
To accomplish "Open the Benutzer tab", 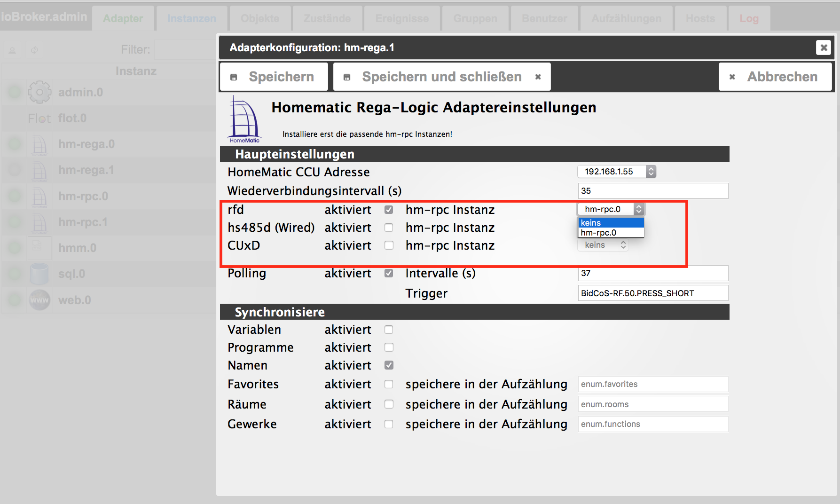I will [544, 18].
